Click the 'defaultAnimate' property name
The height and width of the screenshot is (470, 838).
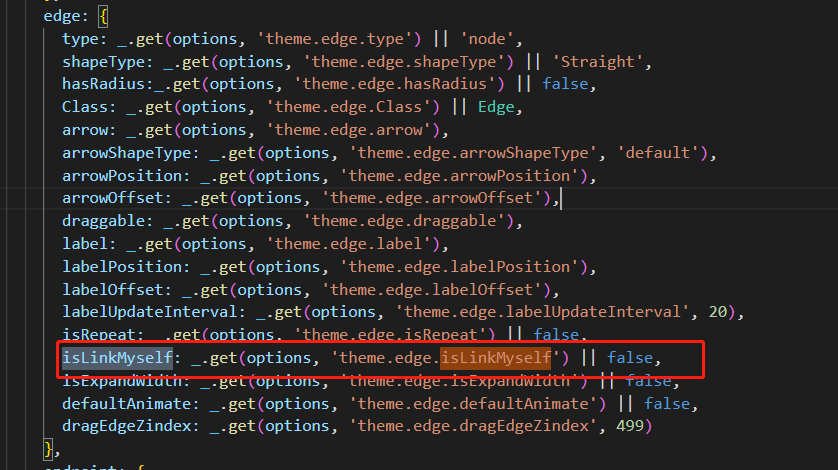tap(126, 404)
